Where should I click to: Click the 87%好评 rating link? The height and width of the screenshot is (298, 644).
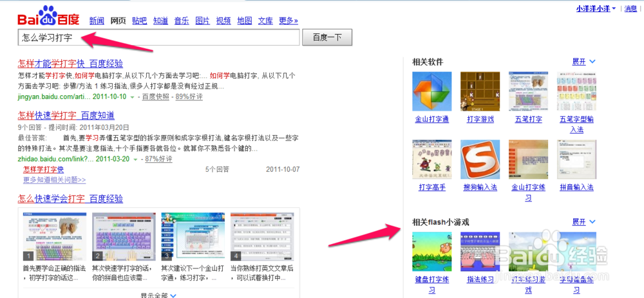(x=158, y=159)
